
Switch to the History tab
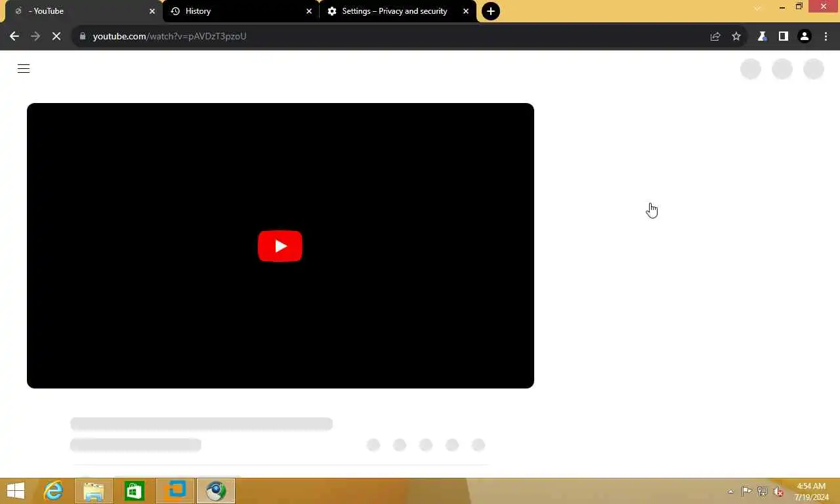click(x=241, y=11)
